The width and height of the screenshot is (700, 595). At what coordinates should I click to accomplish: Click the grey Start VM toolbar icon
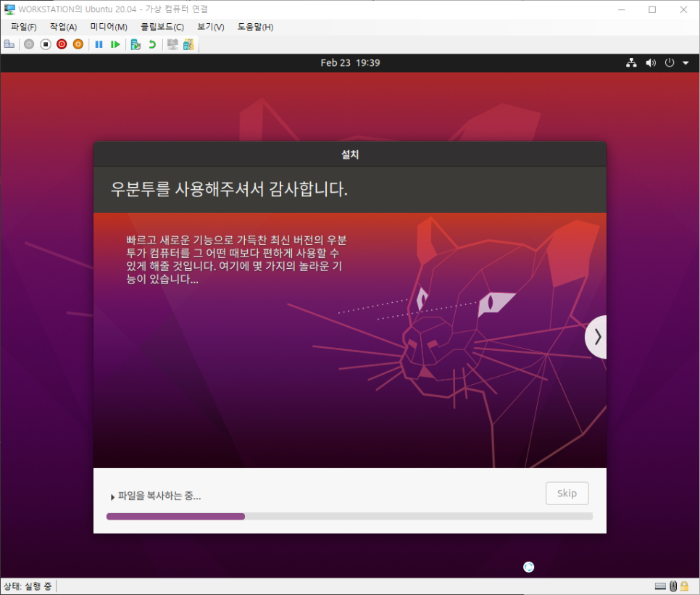[29, 44]
